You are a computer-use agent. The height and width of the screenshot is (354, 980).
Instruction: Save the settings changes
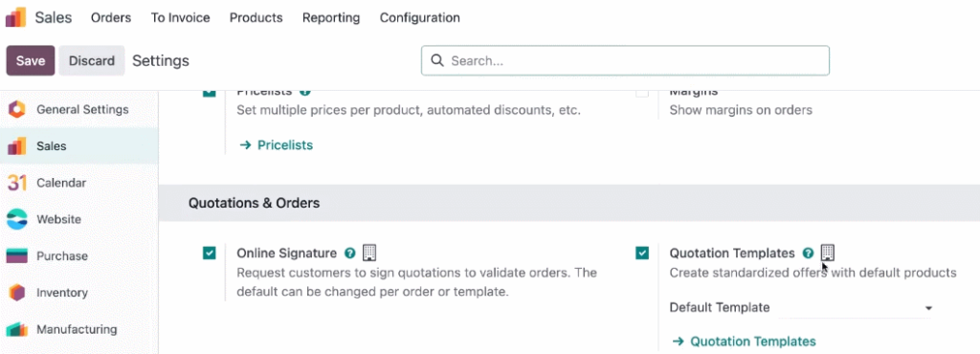(31, 60)
